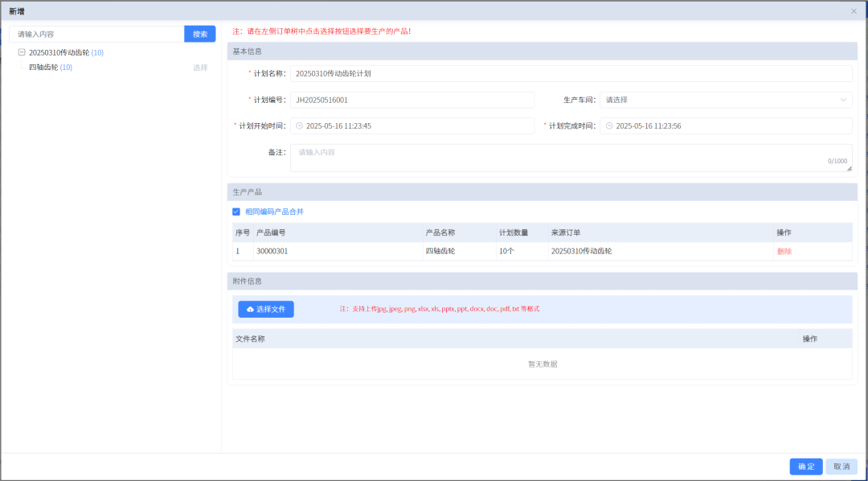Click the 搜索 button
Viewport: 868px width, 481px height.
[x=200, y=34]
